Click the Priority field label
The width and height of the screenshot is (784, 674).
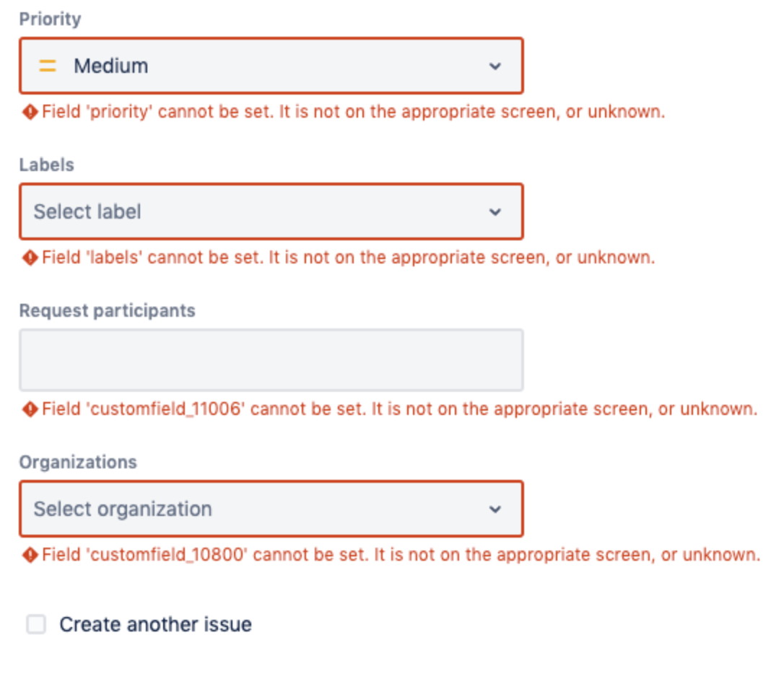pos(50,19)
